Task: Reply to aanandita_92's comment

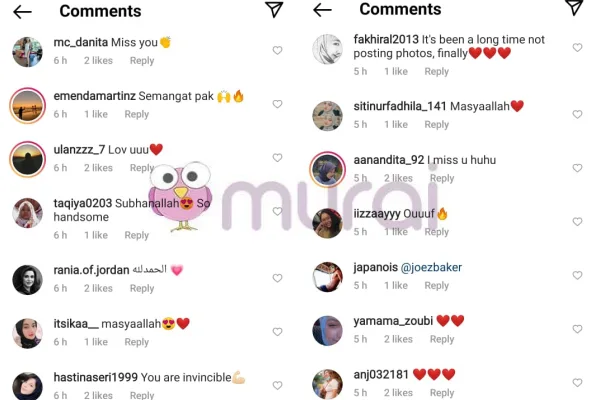Action: (x=442, y=178)
